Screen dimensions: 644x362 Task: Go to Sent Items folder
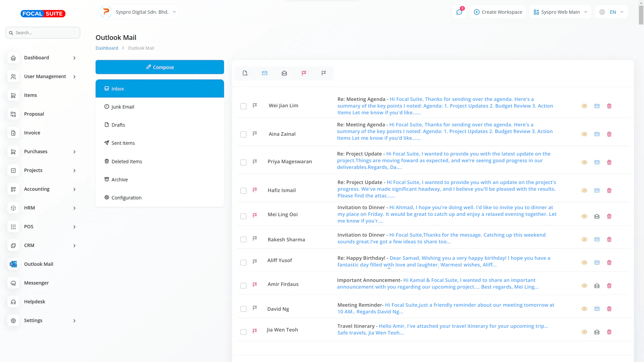[123, 143]
